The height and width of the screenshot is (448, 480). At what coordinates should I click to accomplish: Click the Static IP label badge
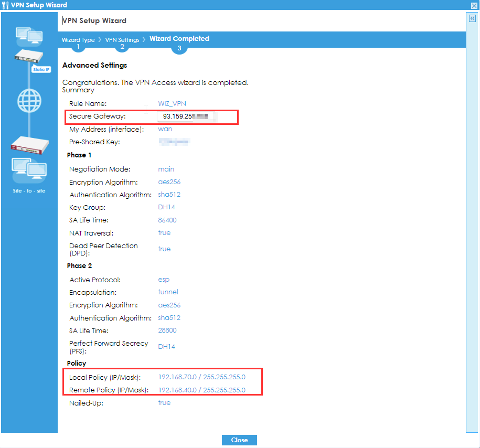[41, 69]
